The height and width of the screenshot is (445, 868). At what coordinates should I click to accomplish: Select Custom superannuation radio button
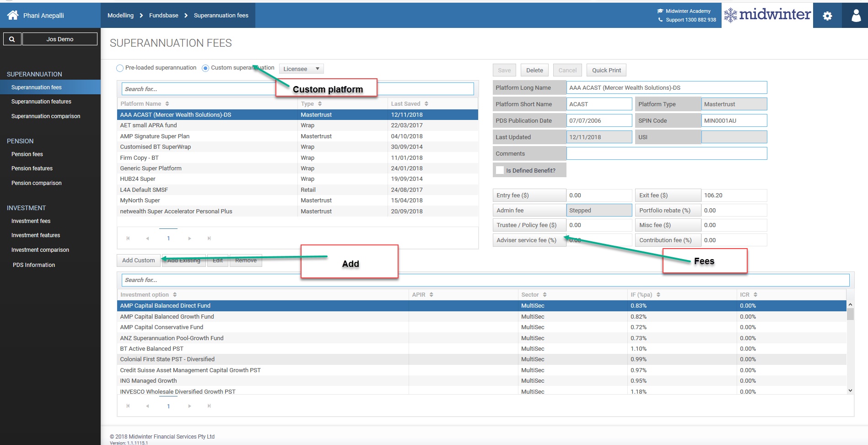click(205, 68)
